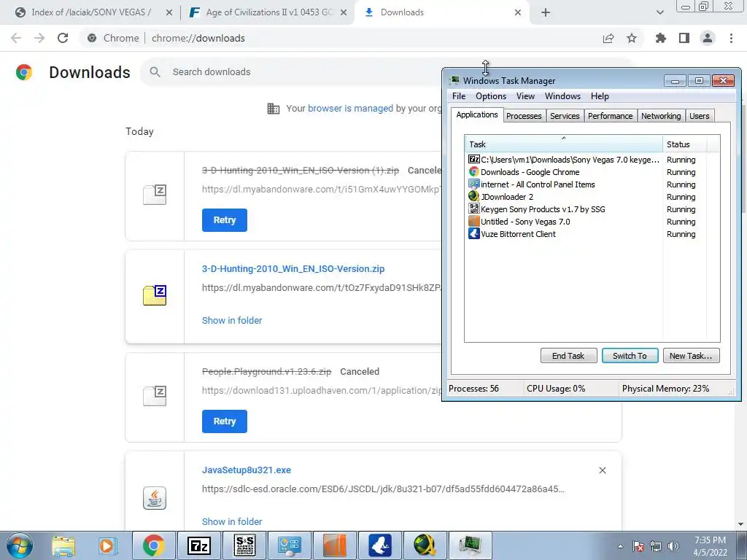Click the volume speaker tray icon
This screenshot has width=747, height=560.
pos(673,546)
